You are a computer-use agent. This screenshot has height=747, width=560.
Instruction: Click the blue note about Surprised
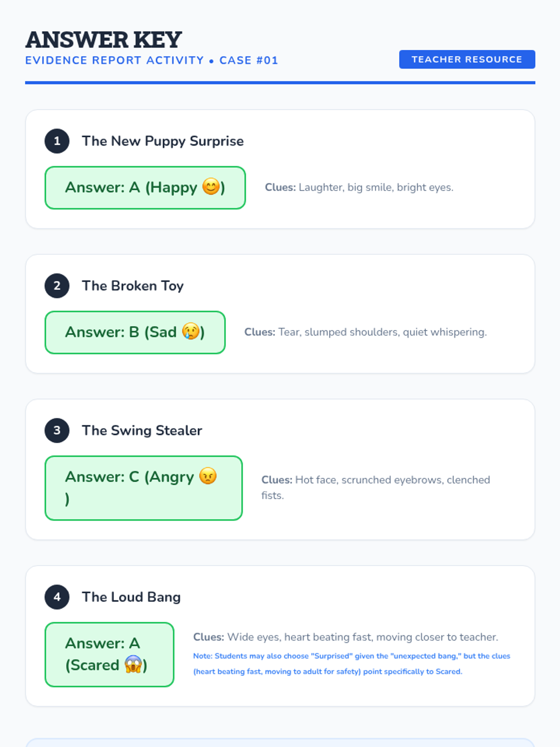pos(352,663)
